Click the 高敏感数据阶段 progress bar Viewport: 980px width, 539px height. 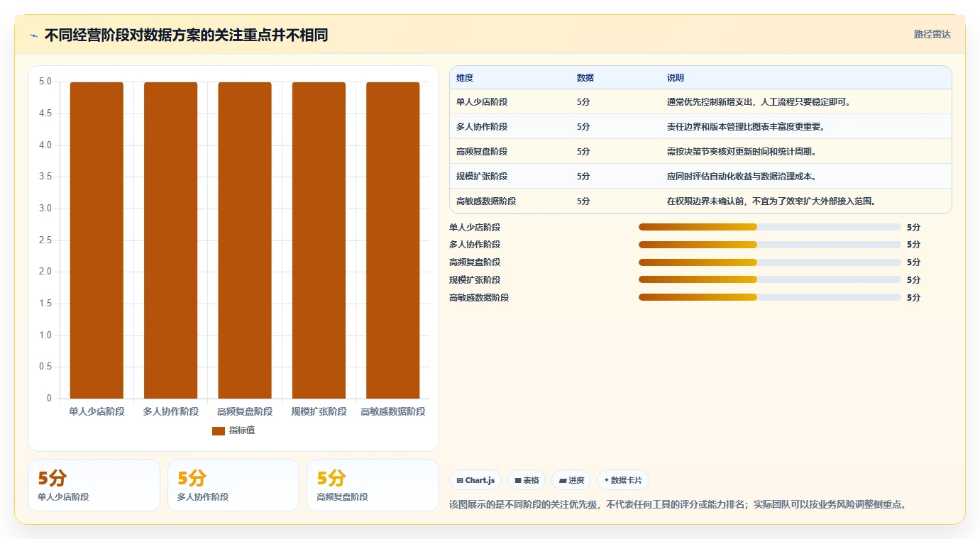pyautogui.click(x=770, y=297)
